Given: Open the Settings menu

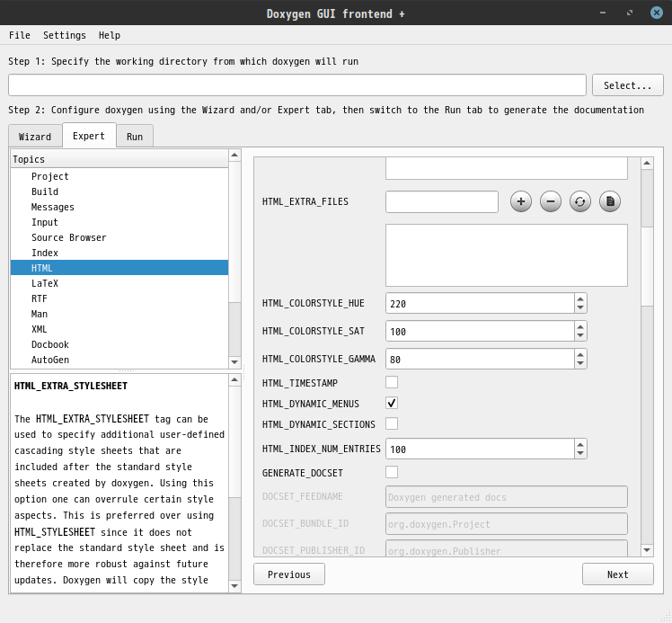Looking at the screenshot, I should pyautogui.click(x=65, y=35).
